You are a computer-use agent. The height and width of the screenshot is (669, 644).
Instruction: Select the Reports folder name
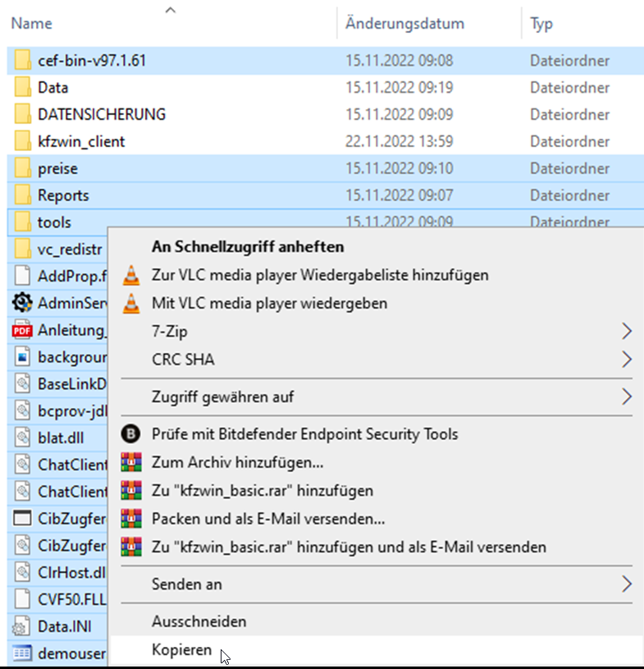[x=63, y=195]
